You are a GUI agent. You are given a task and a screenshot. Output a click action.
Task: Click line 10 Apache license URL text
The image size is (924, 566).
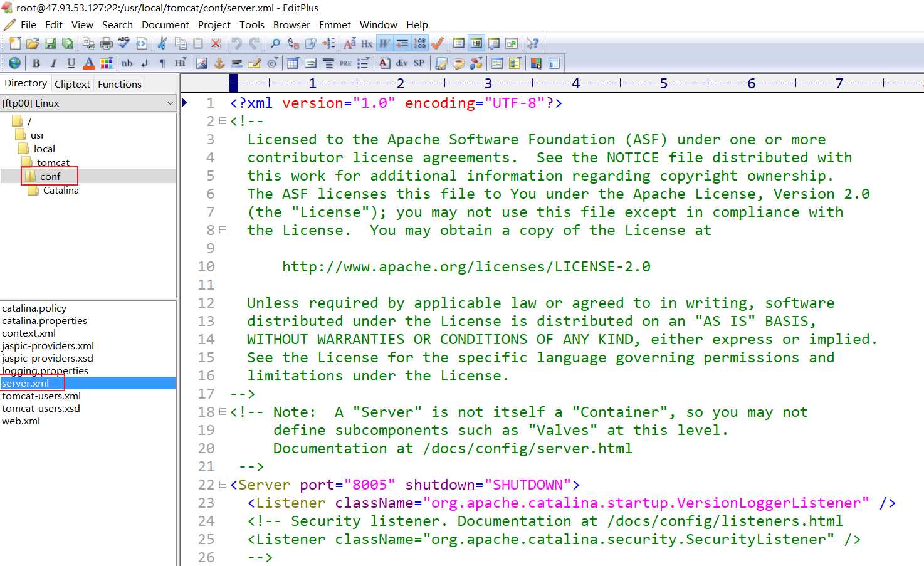466,266
